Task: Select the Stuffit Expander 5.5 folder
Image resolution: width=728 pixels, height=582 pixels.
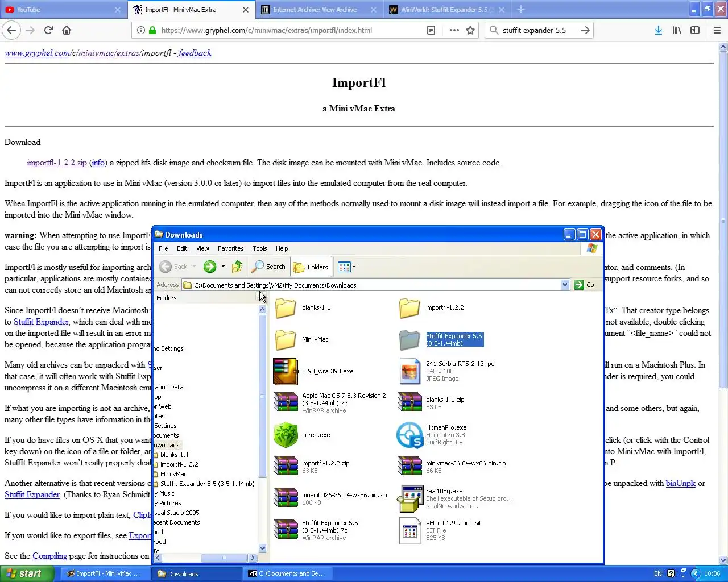Action: point(441,340)
